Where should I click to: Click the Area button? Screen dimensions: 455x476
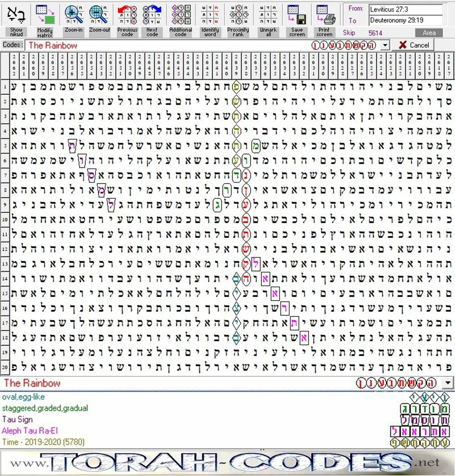point(429,33)
